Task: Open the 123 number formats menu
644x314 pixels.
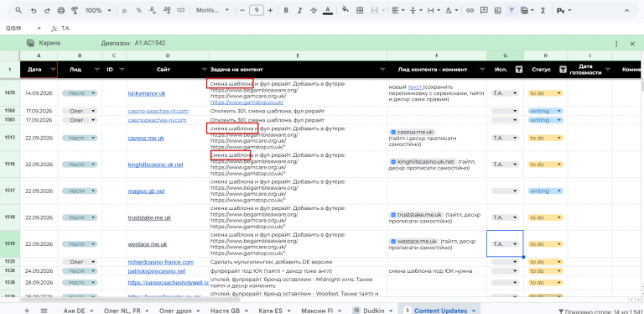Action: point(180,10)
